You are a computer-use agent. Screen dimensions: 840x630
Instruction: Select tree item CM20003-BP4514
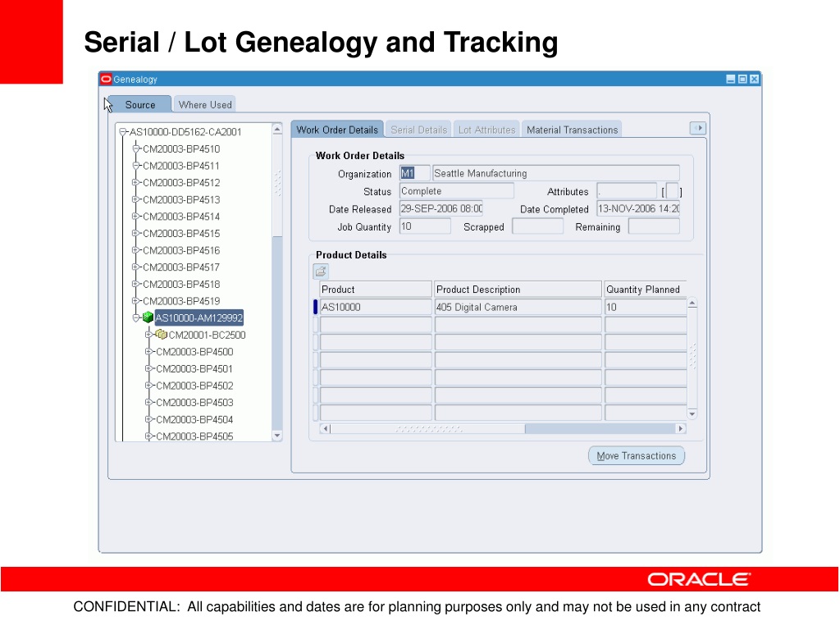(181, 217)
